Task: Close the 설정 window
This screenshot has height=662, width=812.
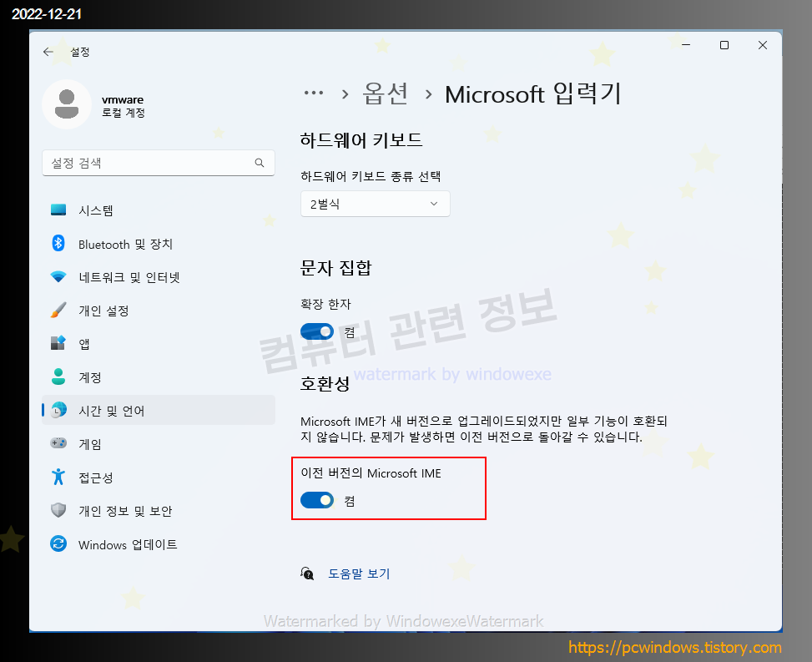Action: (x=762, y=45)
